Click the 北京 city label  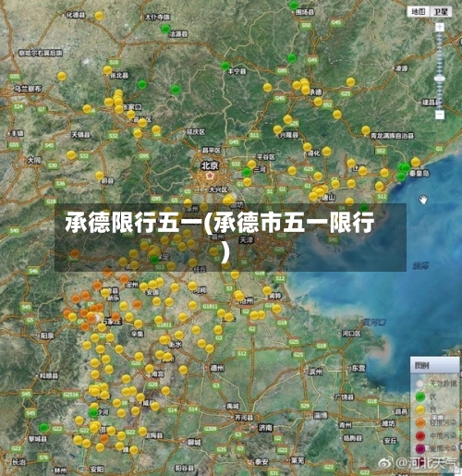pyautogui.click(x=210, y=165)
